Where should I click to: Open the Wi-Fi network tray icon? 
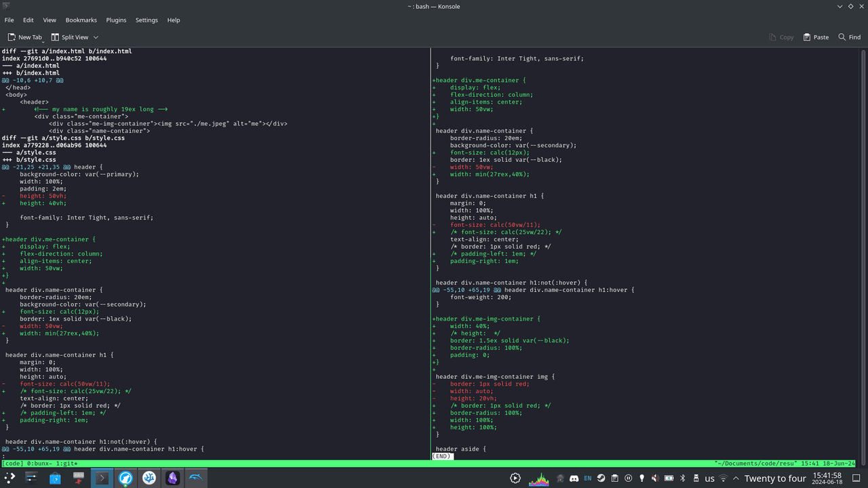[x=723, y=479]
